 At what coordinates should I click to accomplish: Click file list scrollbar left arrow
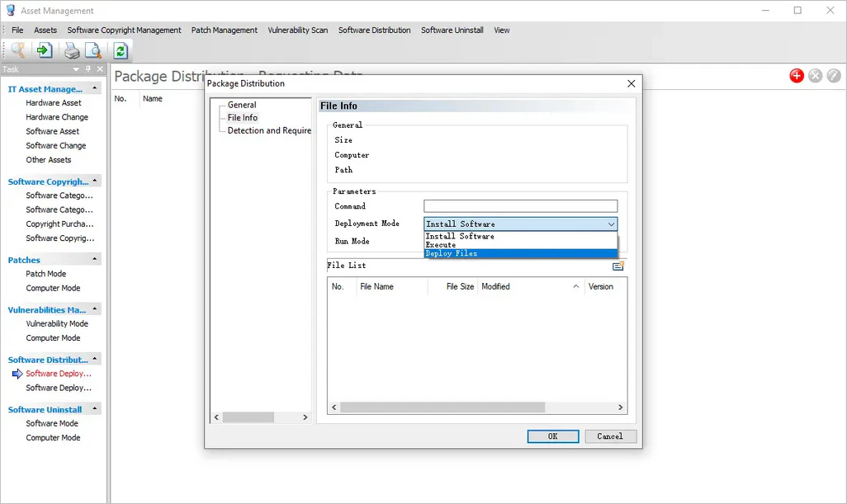(x=334, y=407)
